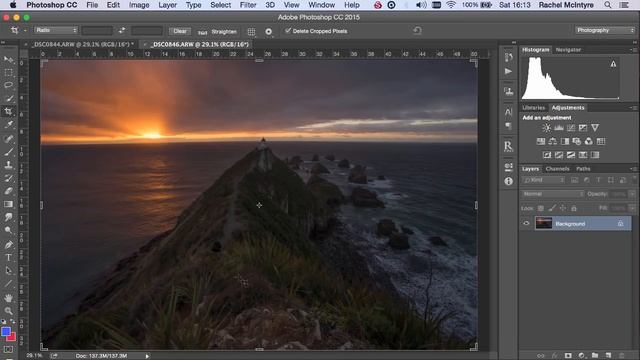The width and height of the screenshot is (640, 360).
Task: Select the Brush tool
Action: coord(8,152)
